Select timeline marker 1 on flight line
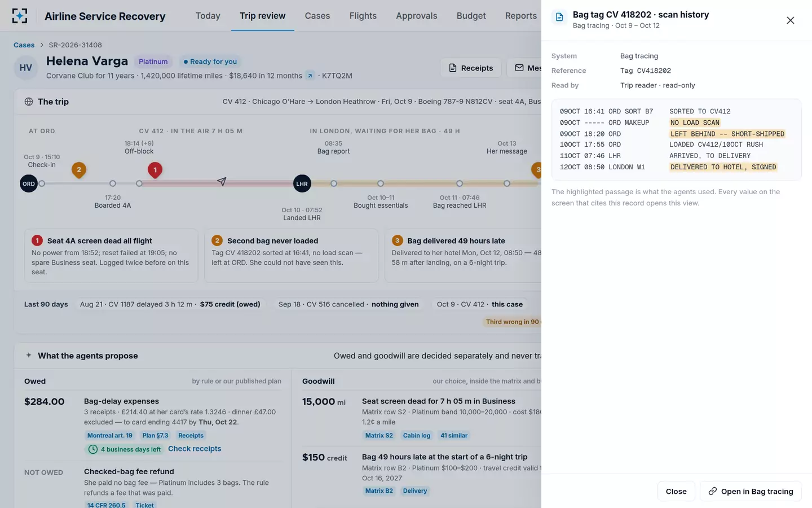 155,170
